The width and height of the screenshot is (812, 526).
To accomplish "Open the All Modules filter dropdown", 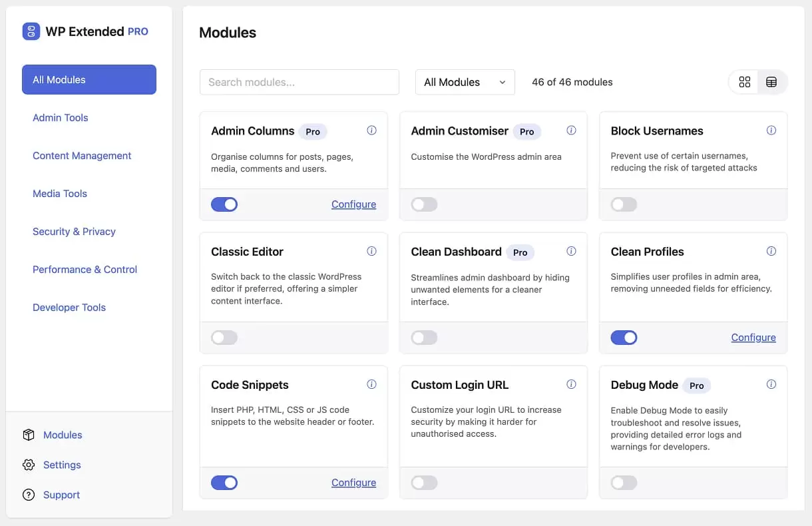I will click(465, 82).
